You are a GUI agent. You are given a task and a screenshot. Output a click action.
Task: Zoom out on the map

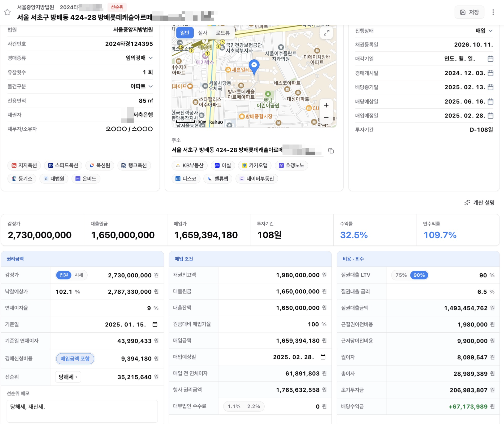[x=326, y=117]
